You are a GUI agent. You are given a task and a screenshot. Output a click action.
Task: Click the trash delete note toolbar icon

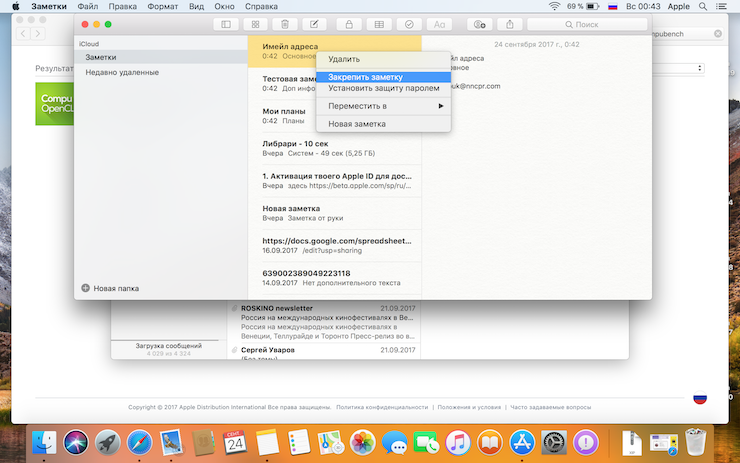click(x=285, y=24)
